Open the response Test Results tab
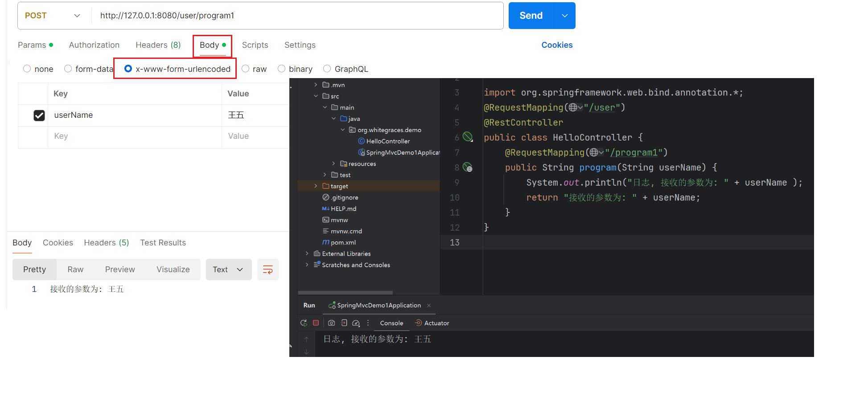The width and height of the screenshot is (868, 394). click(x=163, y=243)
